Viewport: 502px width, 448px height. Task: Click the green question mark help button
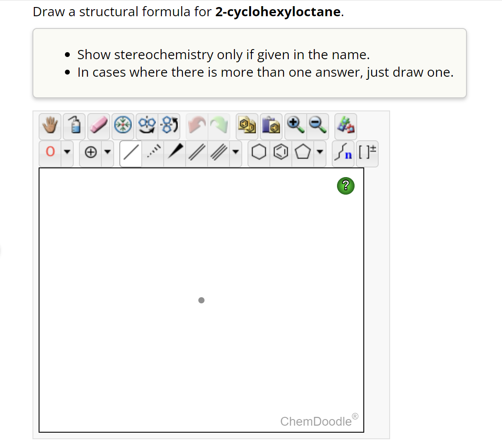345,186
